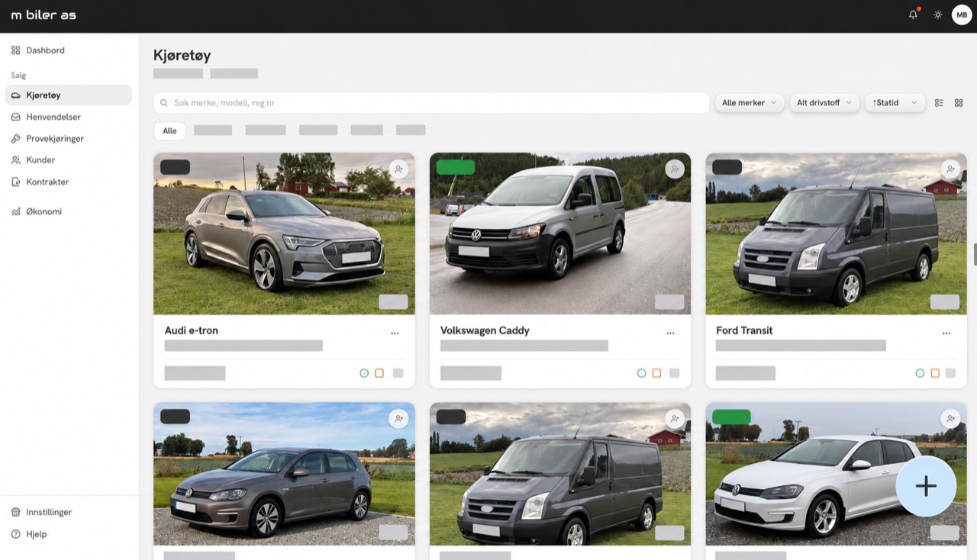Click the Kjøretøy page heading
The height and width of the screenshot is (560, 977).
182,55
